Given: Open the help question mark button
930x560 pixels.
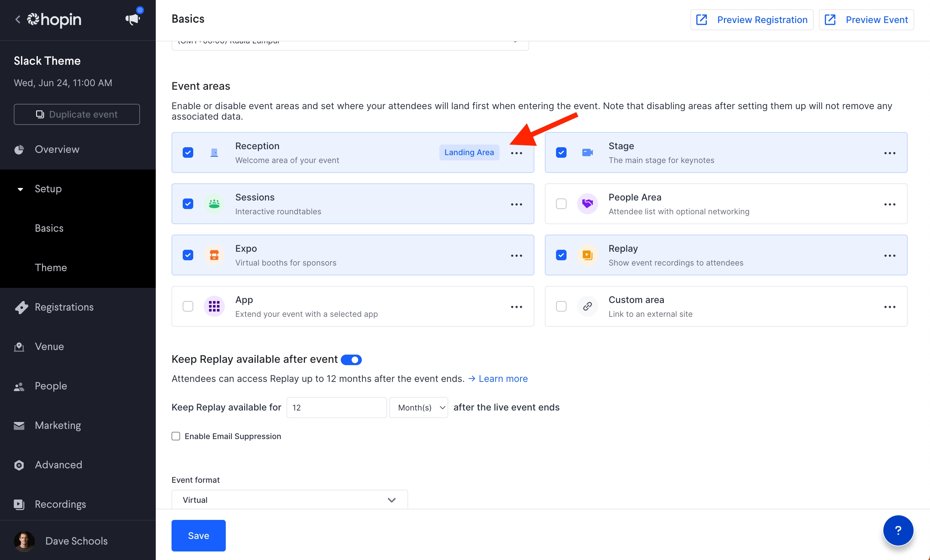Looking at the screenshot, I should 898,530.
